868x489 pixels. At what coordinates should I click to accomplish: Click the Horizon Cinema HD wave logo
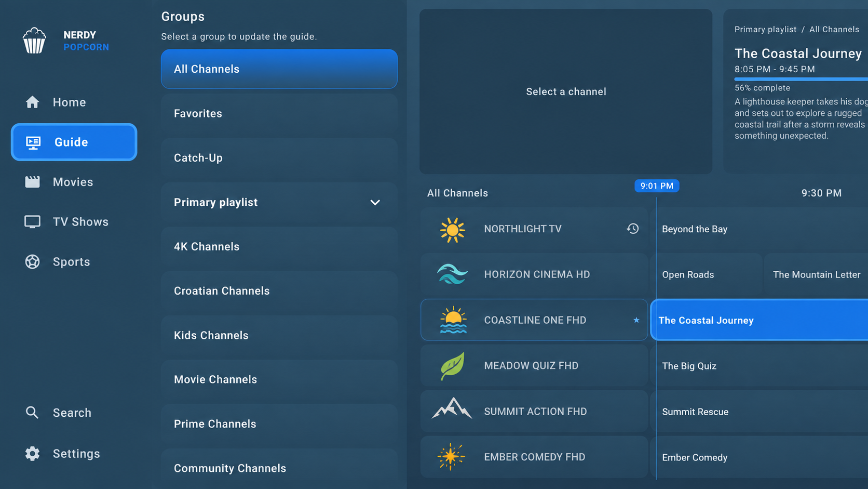[x=452, y=274]
